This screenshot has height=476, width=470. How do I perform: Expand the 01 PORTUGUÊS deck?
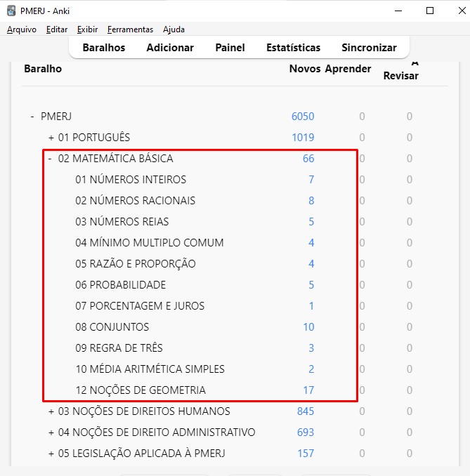[x=51, y=138]
